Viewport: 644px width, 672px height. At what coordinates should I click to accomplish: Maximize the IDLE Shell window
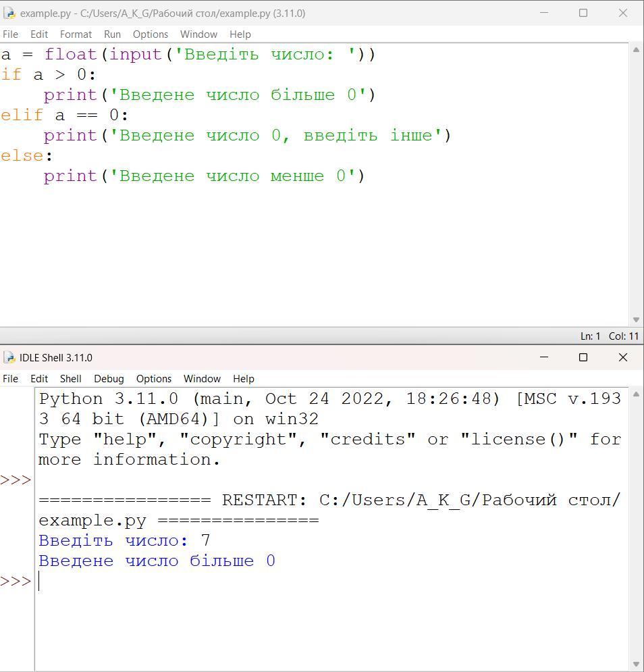coord(583,357)
